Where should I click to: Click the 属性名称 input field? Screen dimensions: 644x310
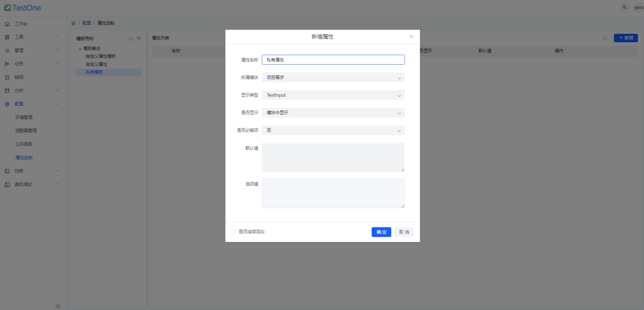333,60
